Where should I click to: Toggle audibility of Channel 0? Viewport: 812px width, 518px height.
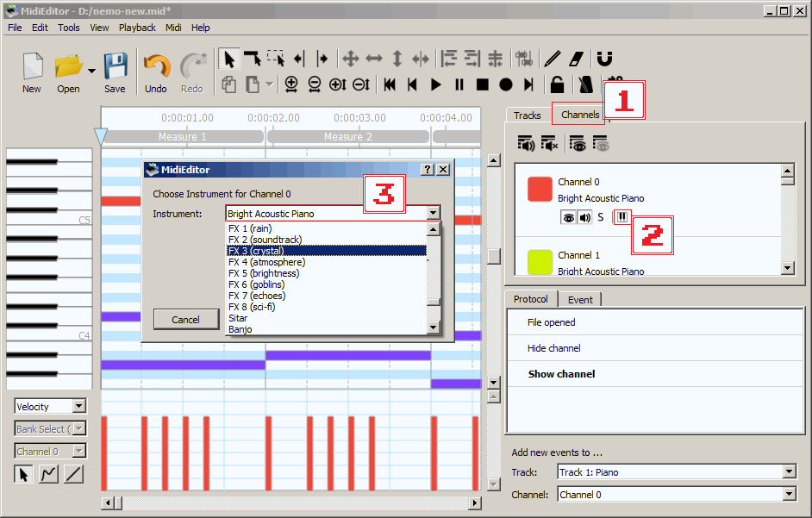coord(585,217)
